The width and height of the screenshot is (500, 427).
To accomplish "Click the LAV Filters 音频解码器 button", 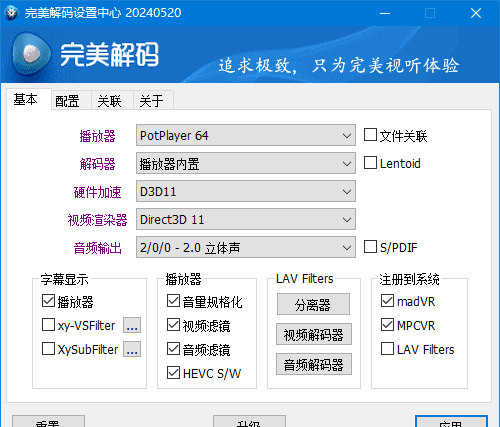I will tap(314, 364).
